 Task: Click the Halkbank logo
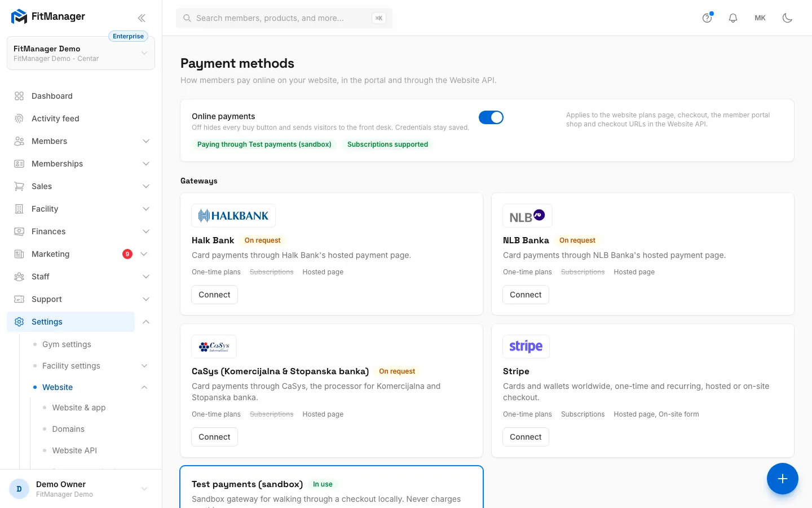click(x=233, y=216)
